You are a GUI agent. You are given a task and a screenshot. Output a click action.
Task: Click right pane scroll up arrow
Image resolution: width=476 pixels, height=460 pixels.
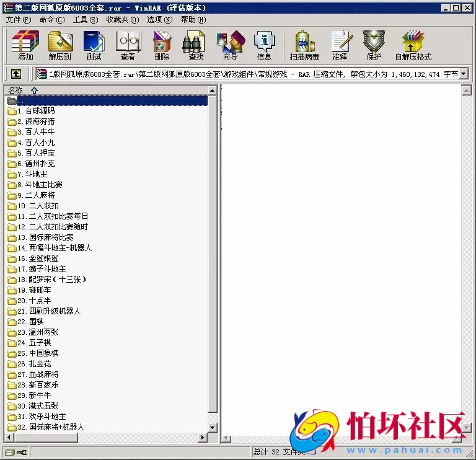(466, 90)
